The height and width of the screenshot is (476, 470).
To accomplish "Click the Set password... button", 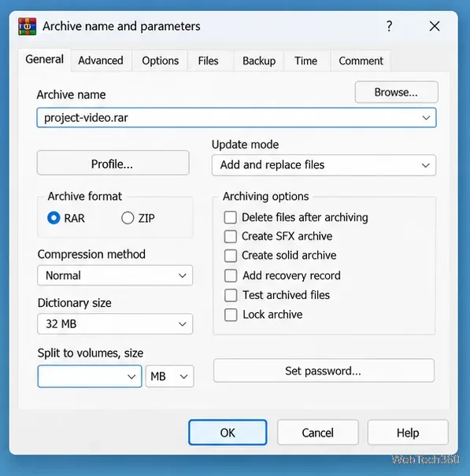I will click(x=324, y=371).
